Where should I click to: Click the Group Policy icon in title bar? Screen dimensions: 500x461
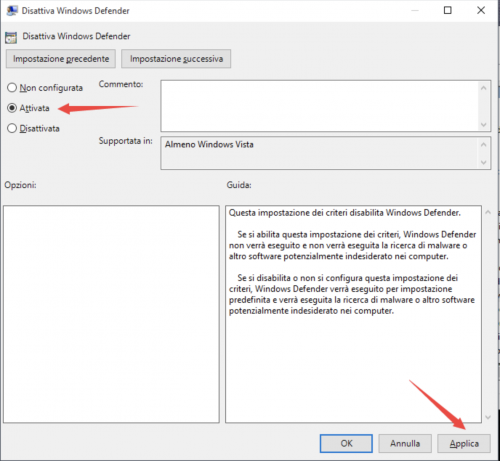[x=12, y=10]
